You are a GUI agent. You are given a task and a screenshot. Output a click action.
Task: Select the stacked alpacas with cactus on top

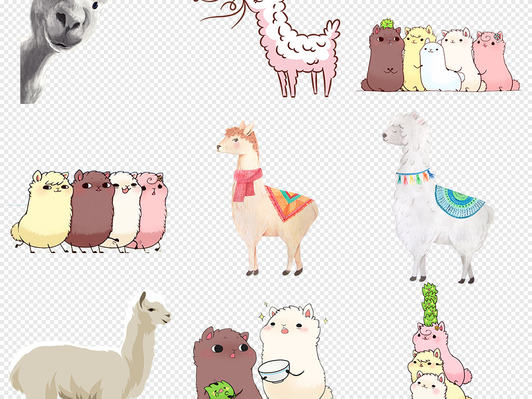click(x=440, y=341)
